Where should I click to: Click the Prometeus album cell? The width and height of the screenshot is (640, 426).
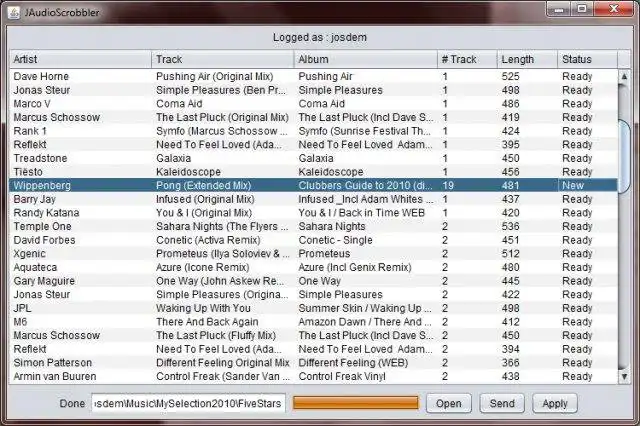pos(366,253)
